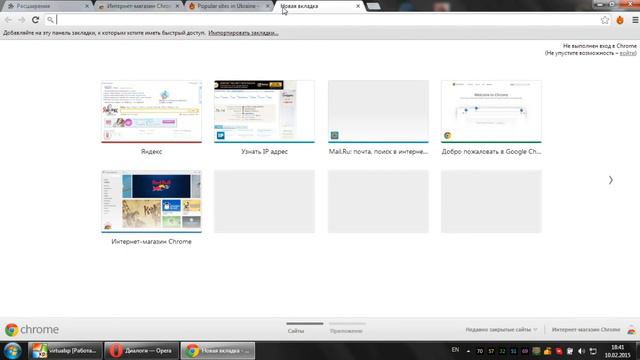640x360 pixels.
Task: Open the volume speaker tray icon
Action: 582,351
